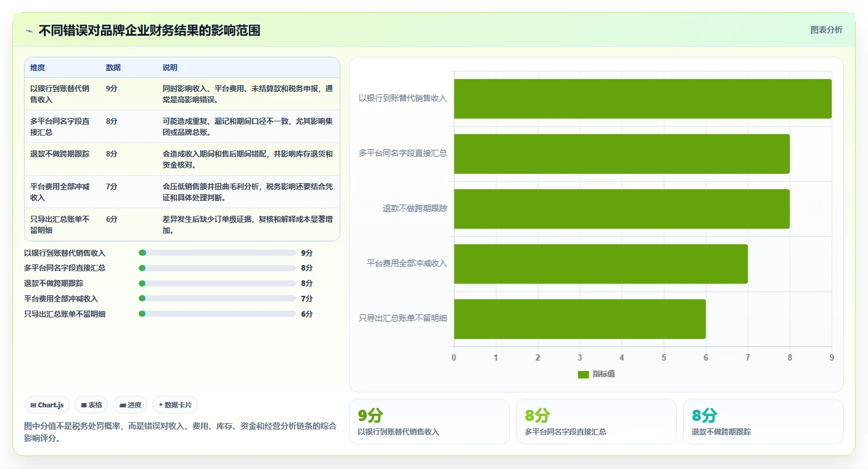Click the 多平台同名字段直接汇总 chart bar

(621, 153)
